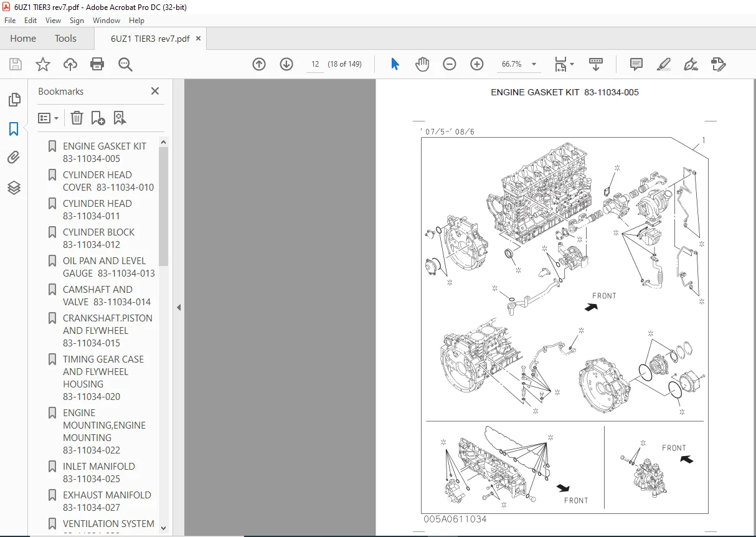
Task: Click the find bookmark icon
Action: click(x=120, y=118)
